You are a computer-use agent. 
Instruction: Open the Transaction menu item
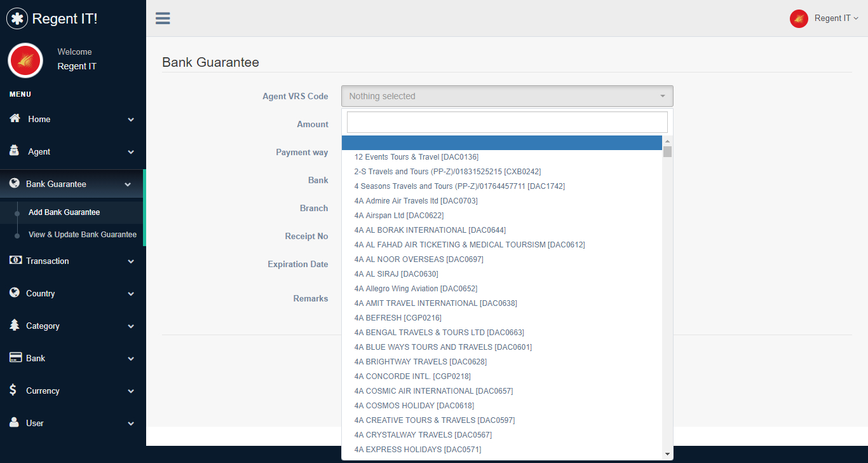(73, 261)
